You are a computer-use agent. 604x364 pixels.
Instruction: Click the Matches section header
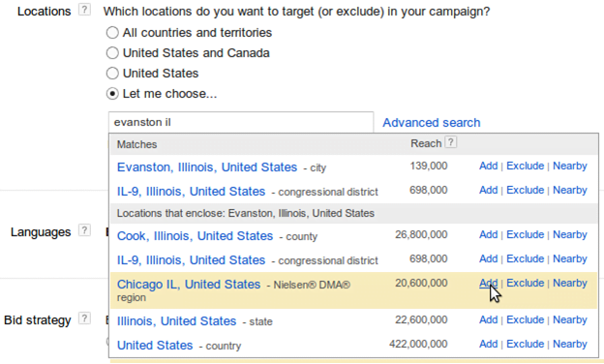(136, 144)
